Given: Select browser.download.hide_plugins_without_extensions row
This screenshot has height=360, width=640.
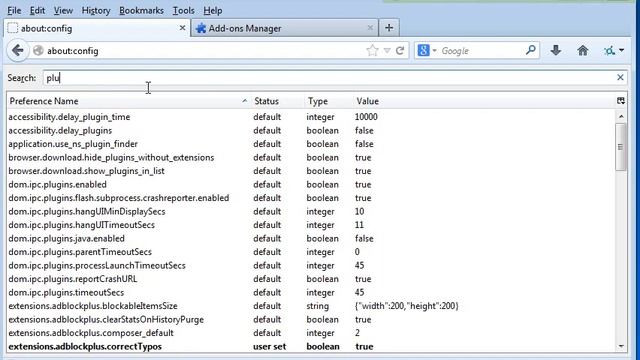Looking at the screenshot, I should (x=311, y=157).
